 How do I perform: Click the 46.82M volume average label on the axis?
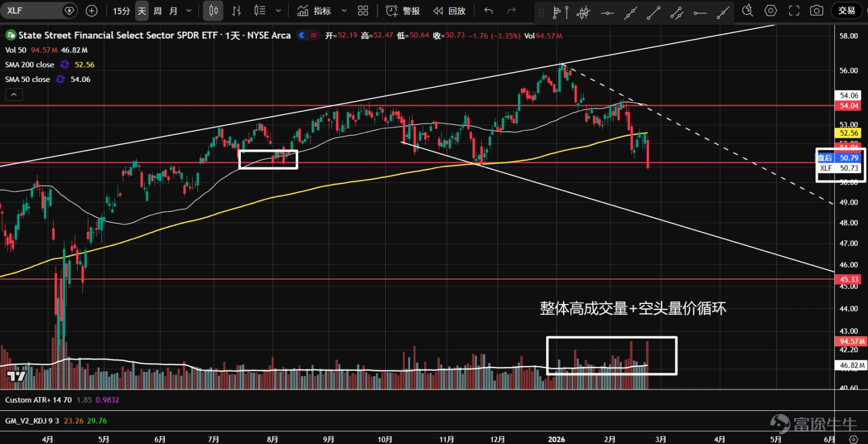click(x=852, y=365)
